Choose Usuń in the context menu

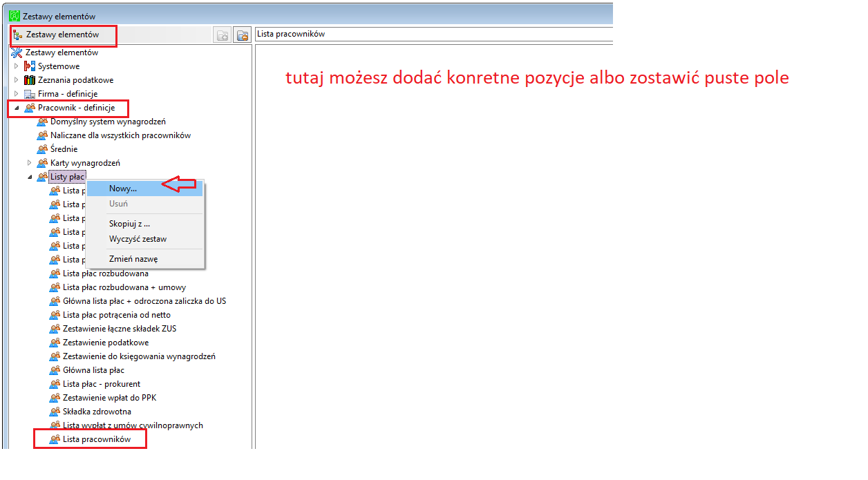coord(145,204)
